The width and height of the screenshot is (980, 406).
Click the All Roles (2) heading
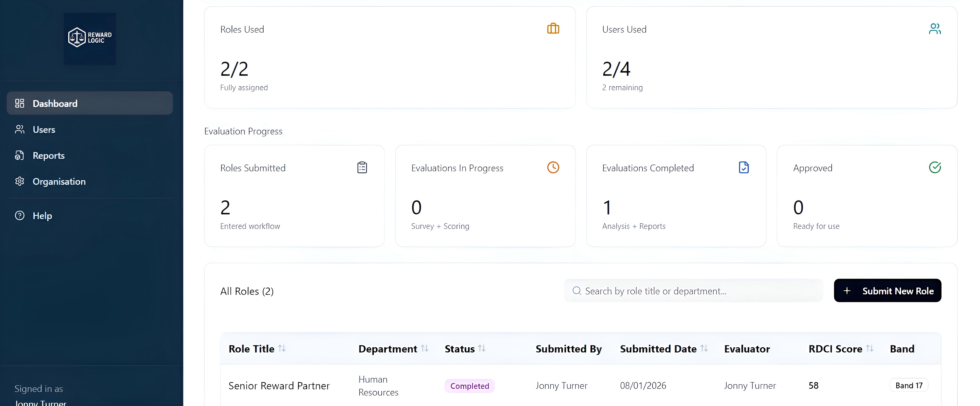247,291
